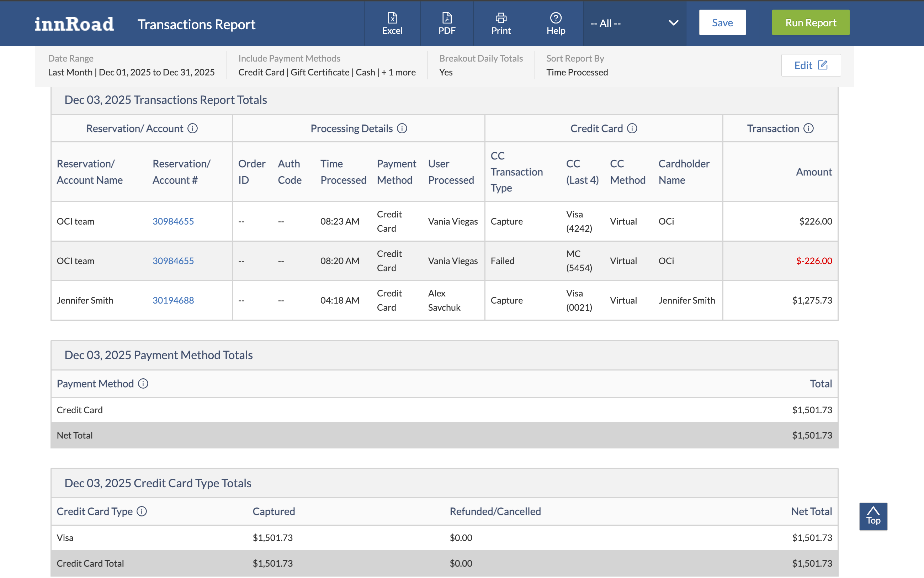Open reservation link on the Failed row

point(173,261)
